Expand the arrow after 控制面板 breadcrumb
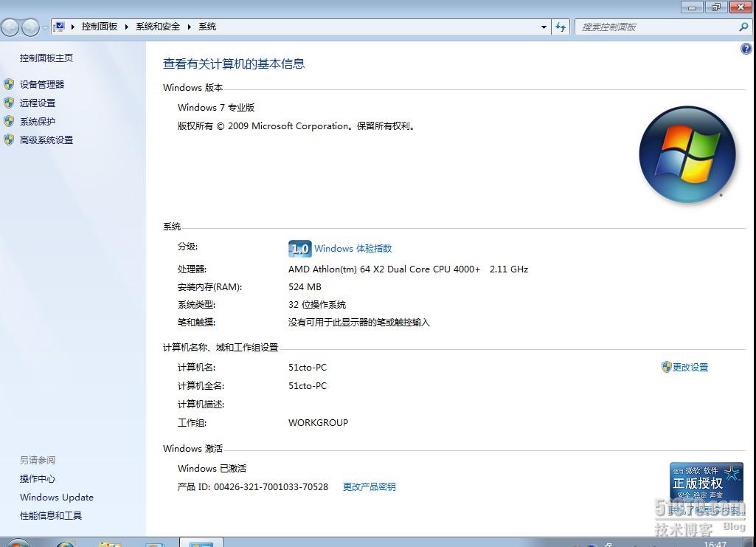This screenshot has height=547, width=756. click(x=126, y=27)
